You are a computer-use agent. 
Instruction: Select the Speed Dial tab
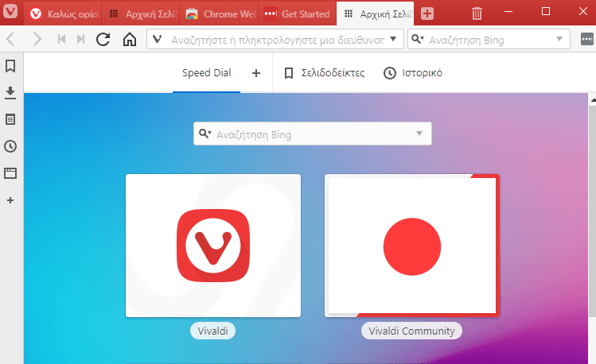pyautogui.click(x=206, y=73)
